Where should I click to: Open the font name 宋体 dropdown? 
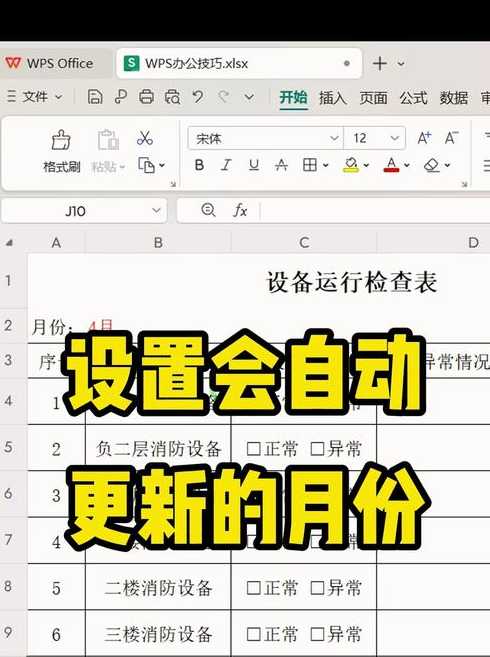[334, 138]
